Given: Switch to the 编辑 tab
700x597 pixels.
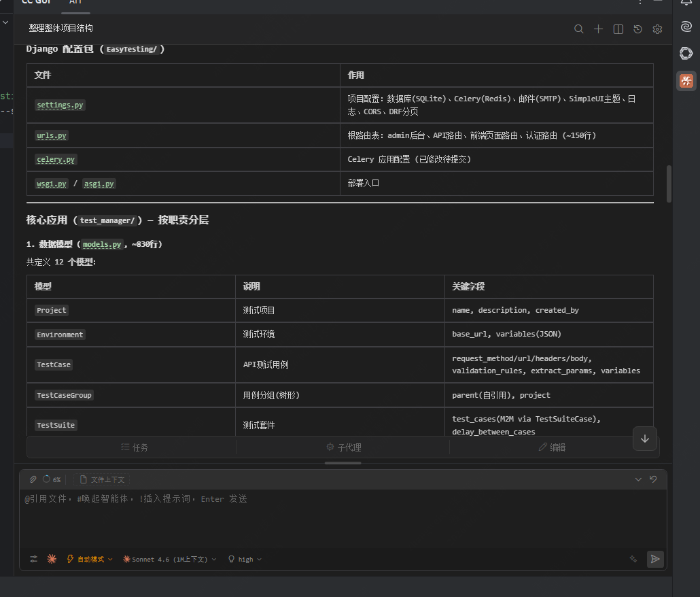Looking at the screenshot, I should [552, 447].
